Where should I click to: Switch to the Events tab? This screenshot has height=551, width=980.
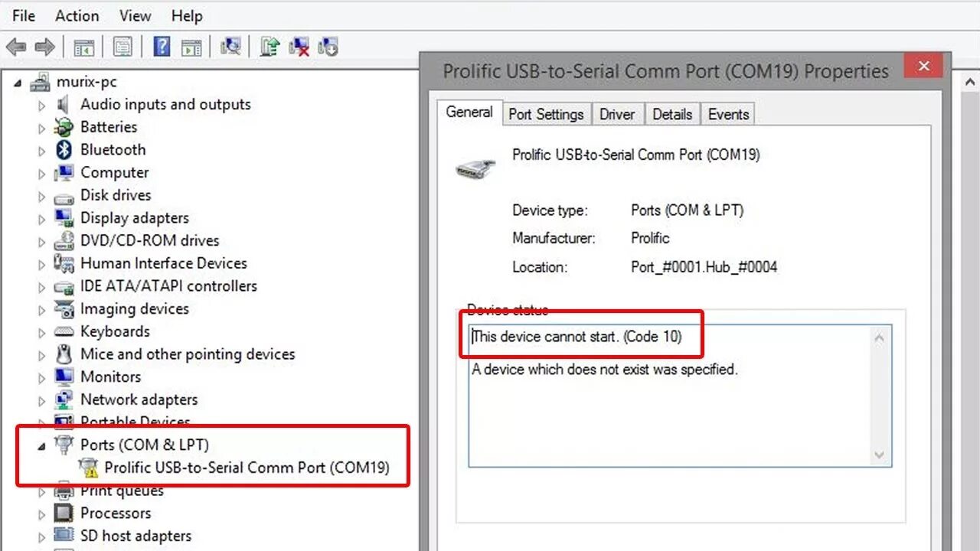point(728,114)
